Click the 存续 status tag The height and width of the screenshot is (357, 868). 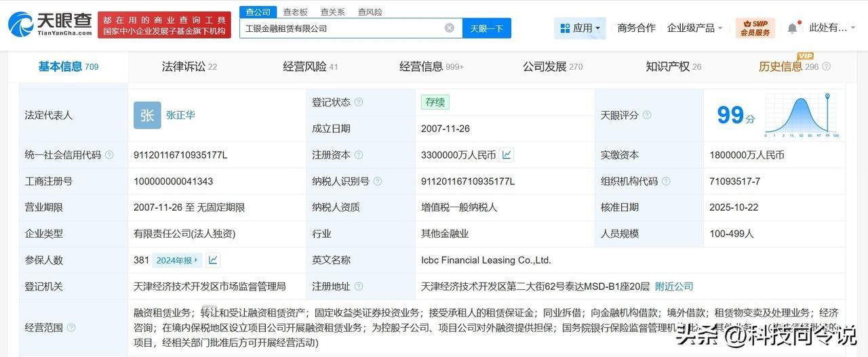(435, 102)
